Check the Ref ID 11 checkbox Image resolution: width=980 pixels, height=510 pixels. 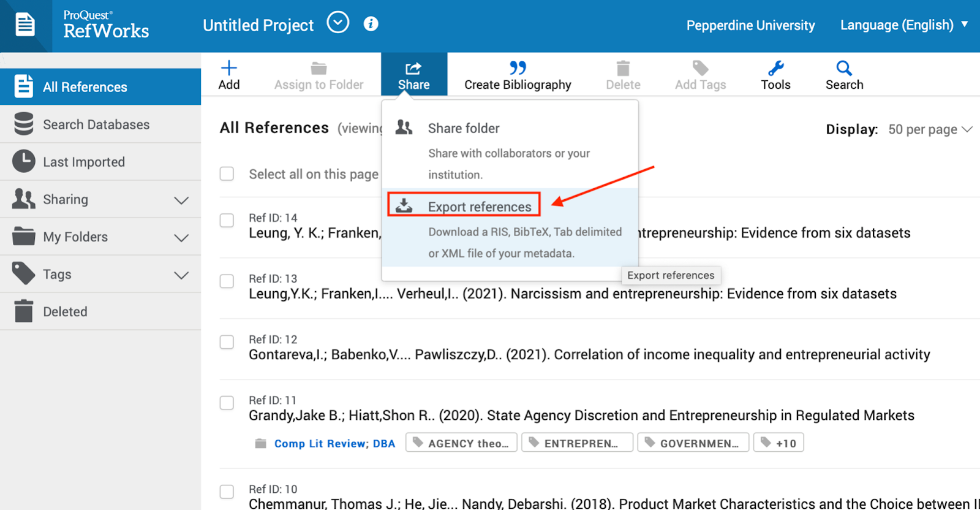pos(227,403)
